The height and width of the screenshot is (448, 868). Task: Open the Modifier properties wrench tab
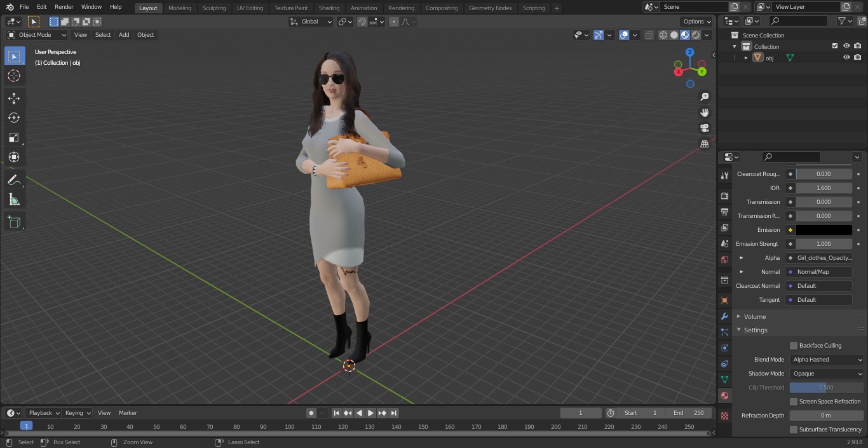724,316
